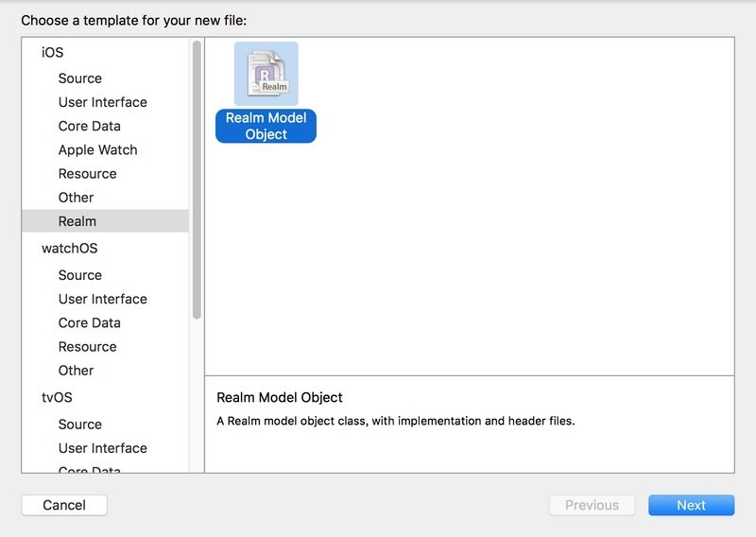Click the Realm Model Object description heading
756x537 pixels.
[x=279, y=398]
